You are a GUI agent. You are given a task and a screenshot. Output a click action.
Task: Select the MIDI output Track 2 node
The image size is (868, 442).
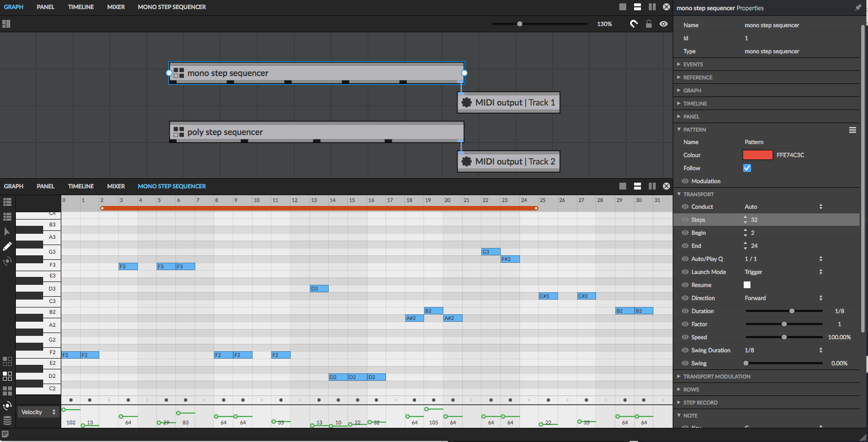click(509, 162)
